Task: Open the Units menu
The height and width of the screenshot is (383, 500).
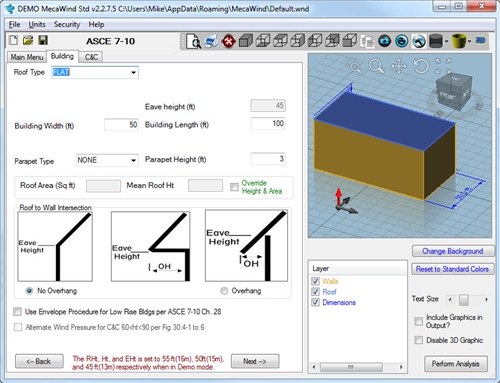Action: click(x=37, y=25)
